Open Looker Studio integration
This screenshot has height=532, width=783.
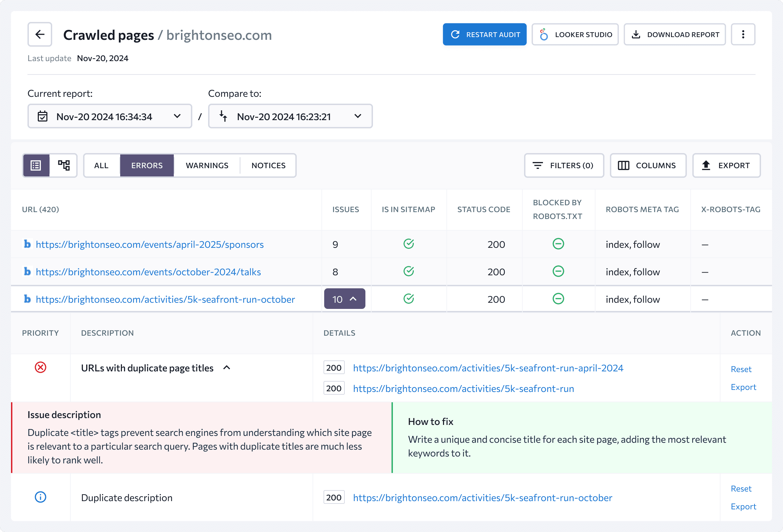pyautogui.click(x=575, y=34)
